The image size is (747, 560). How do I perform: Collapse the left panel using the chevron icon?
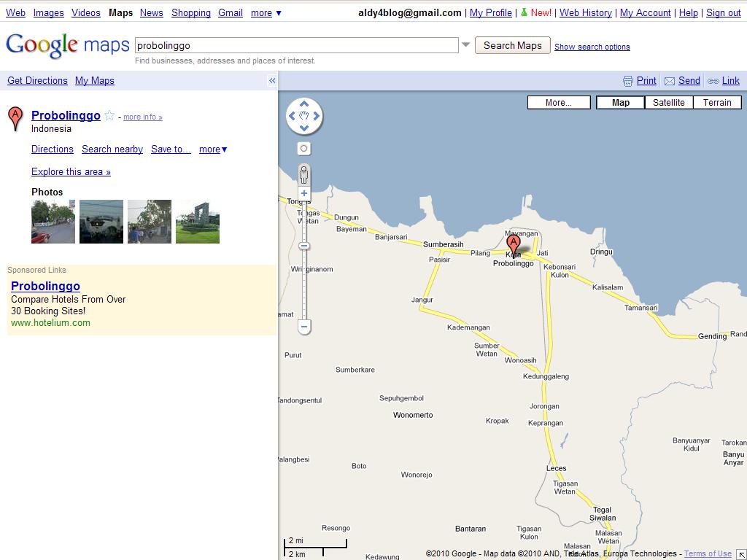coord(271,80)
